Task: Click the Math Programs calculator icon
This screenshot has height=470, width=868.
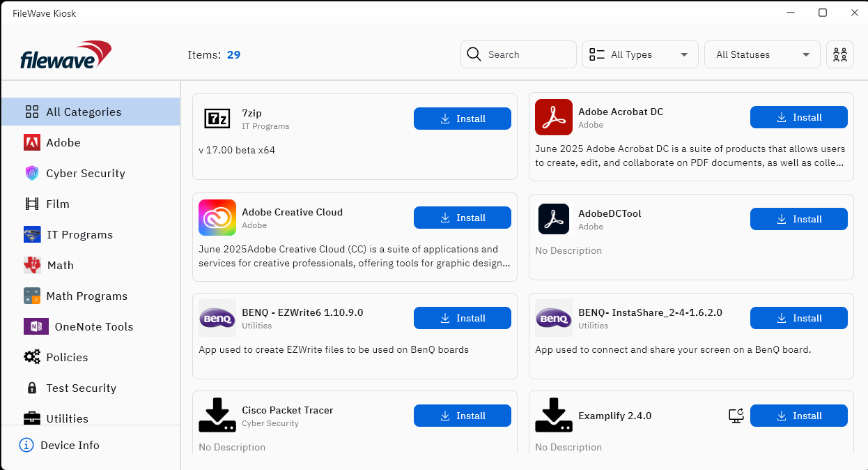Action: coord(32,296)
